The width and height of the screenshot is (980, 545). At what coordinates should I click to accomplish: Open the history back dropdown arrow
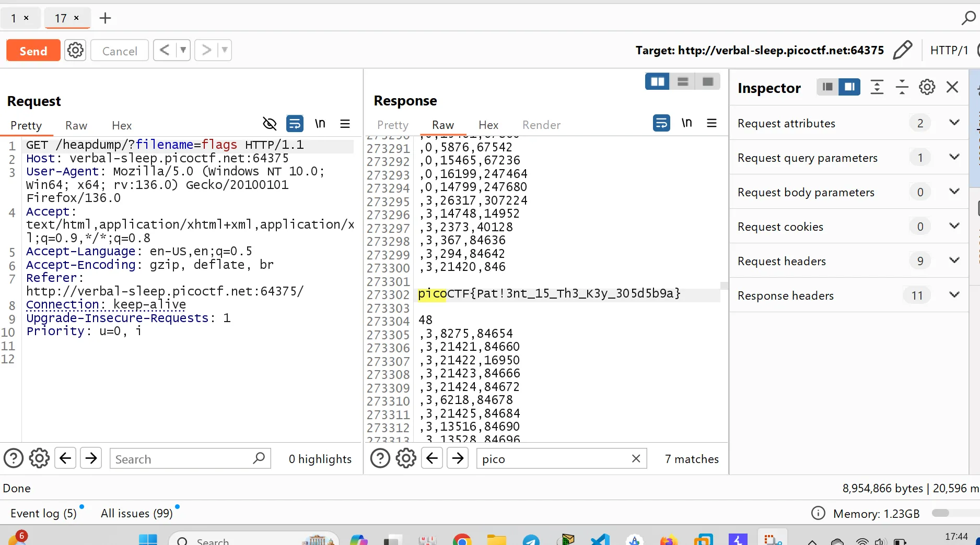coord(183,50)
